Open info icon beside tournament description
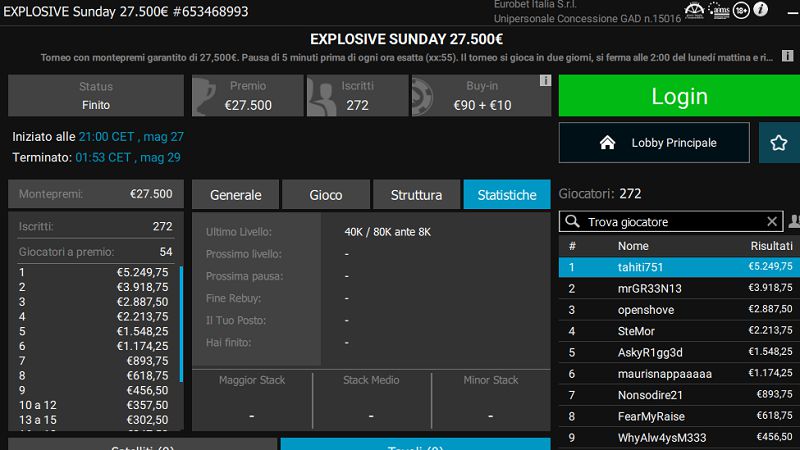Viewport: 800px width, 450px height. (788, 56)
